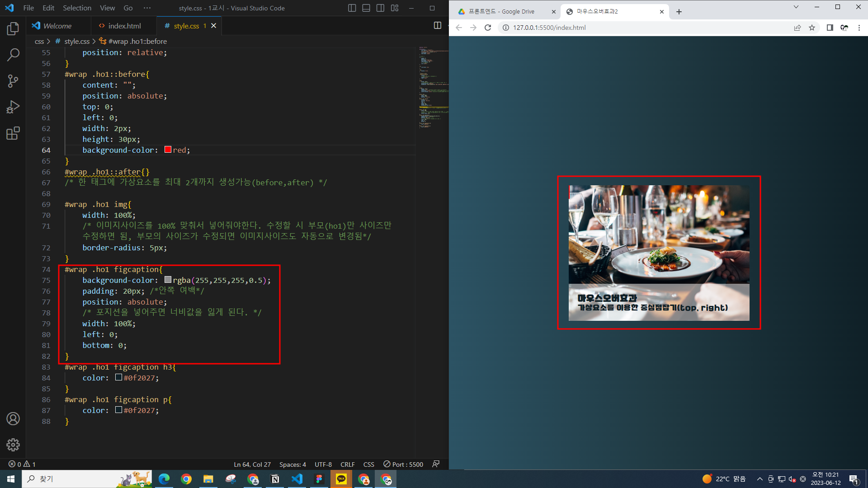
Task: Click the red color swatch on line 64
Action: click(168, 150)
